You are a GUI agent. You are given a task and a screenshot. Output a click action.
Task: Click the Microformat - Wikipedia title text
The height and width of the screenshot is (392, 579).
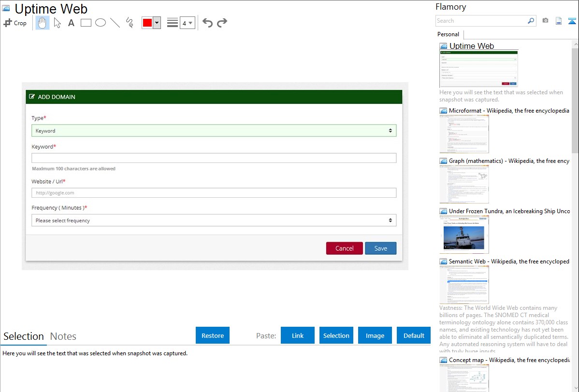[509, 111]
